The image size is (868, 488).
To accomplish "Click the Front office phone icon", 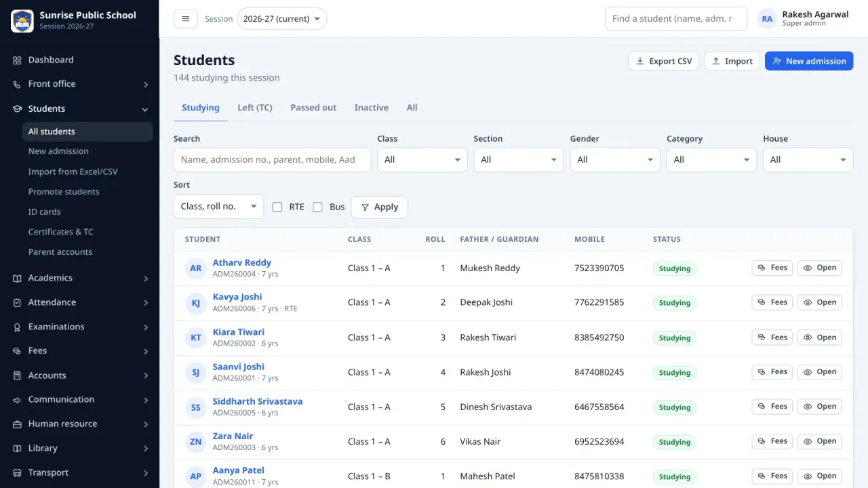I will (x=17, y=84).
